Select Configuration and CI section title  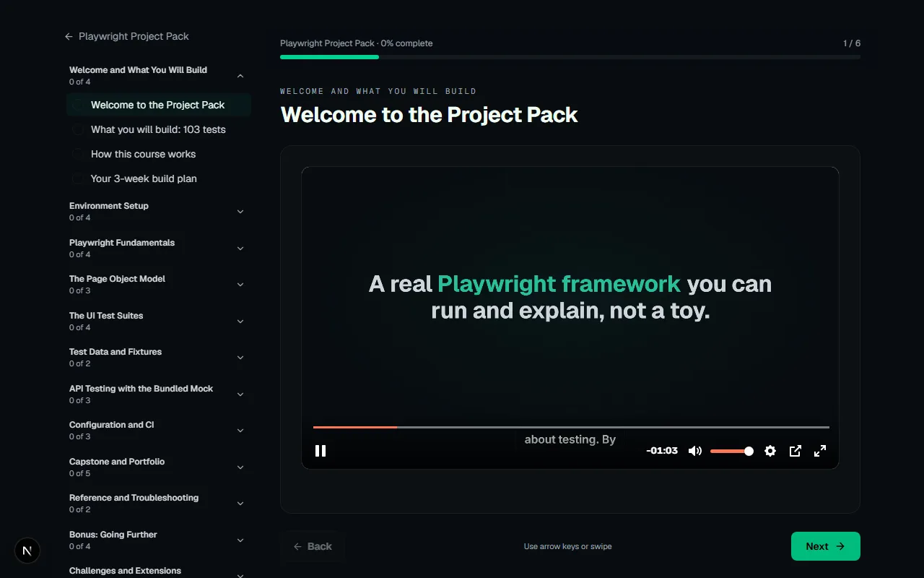point(111,425)
